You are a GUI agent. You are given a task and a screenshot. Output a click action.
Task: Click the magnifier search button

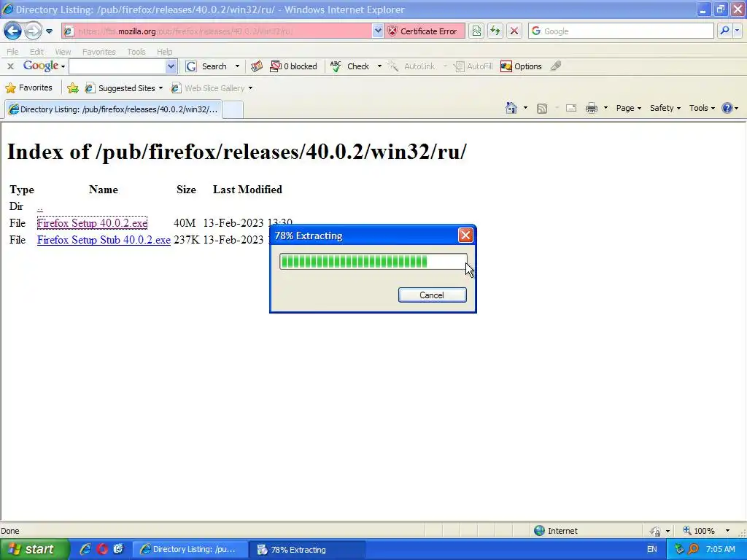point(724,31)
